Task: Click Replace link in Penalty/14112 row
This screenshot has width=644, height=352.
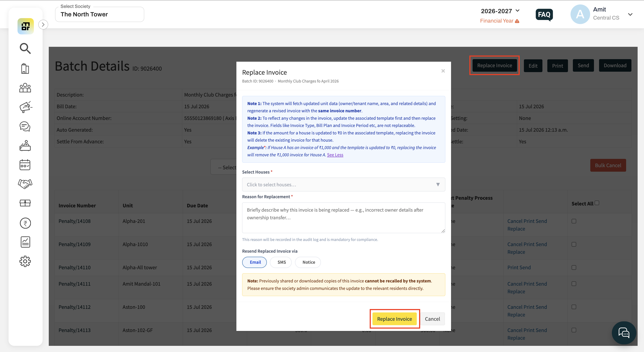Action: (x=516, y=315)
